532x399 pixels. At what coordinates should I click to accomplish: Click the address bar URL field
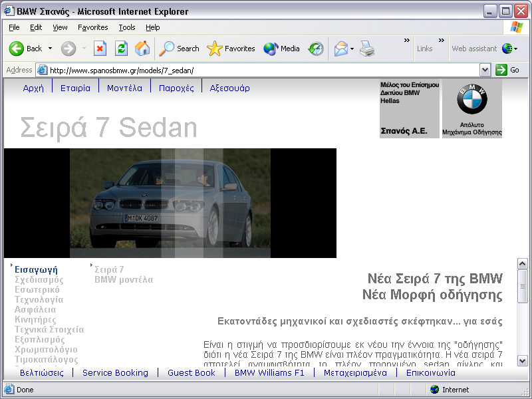pyautogui.click(x=264, y=70)
